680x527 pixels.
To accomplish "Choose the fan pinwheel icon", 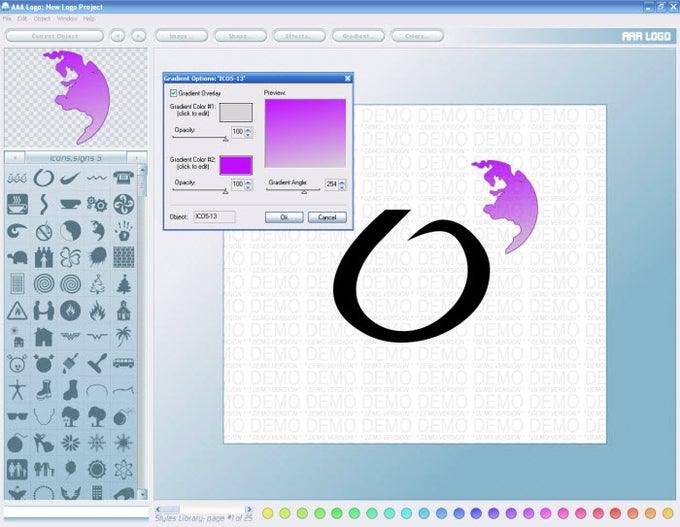I will tap(124, 204).
